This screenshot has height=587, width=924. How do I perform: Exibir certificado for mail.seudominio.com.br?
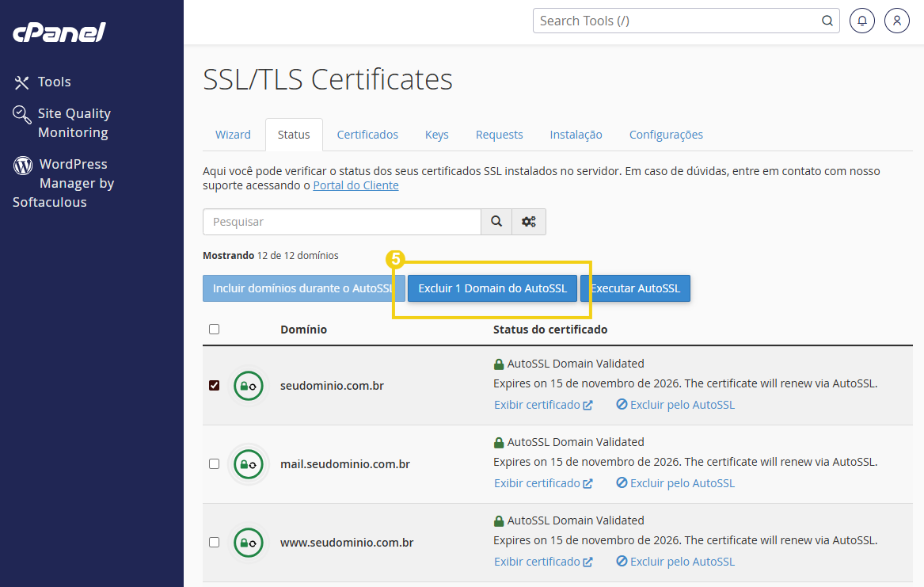point(542,483)
